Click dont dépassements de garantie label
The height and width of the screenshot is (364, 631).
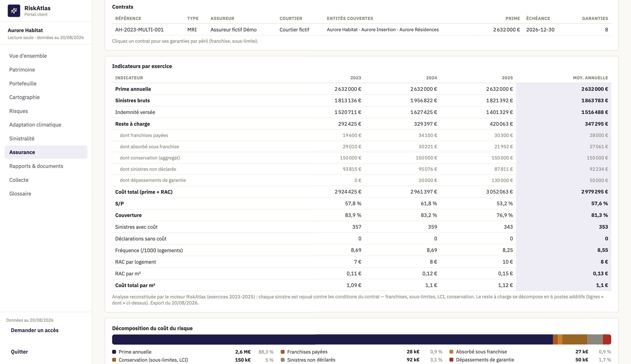pos(153,180)
